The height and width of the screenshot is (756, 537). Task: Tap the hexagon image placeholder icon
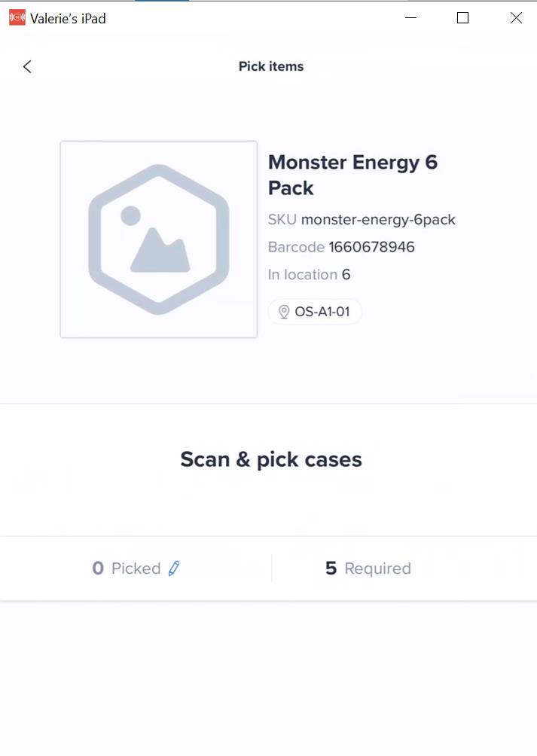pos(159,239)
